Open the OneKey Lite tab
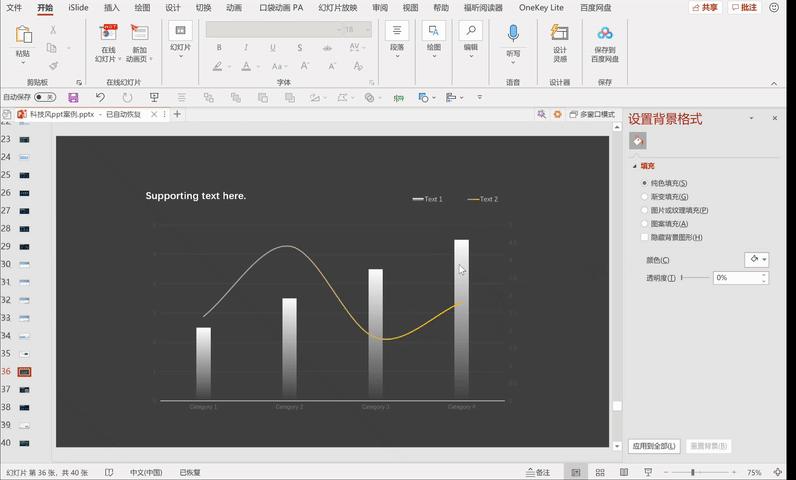Viewport: 796px width, 480px height. [541, 8]
